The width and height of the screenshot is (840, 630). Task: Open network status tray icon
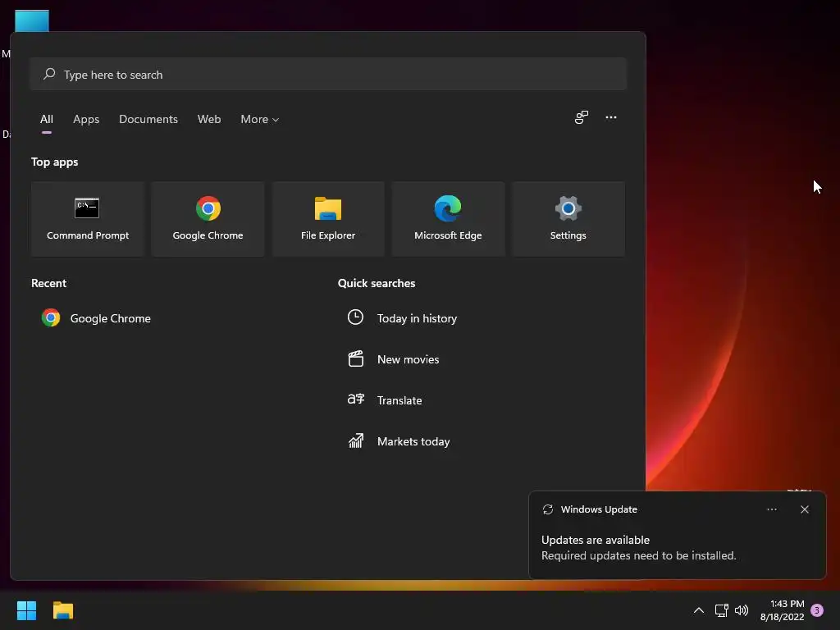(722, 610)
